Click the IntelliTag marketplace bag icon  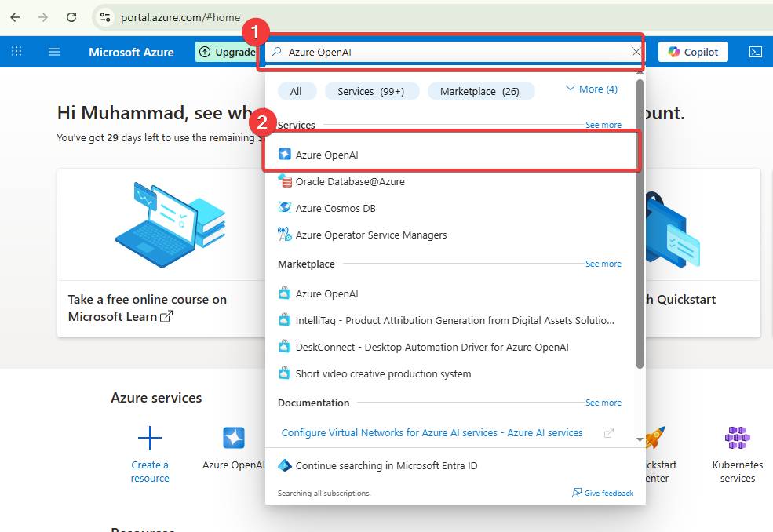pos(284,320)
